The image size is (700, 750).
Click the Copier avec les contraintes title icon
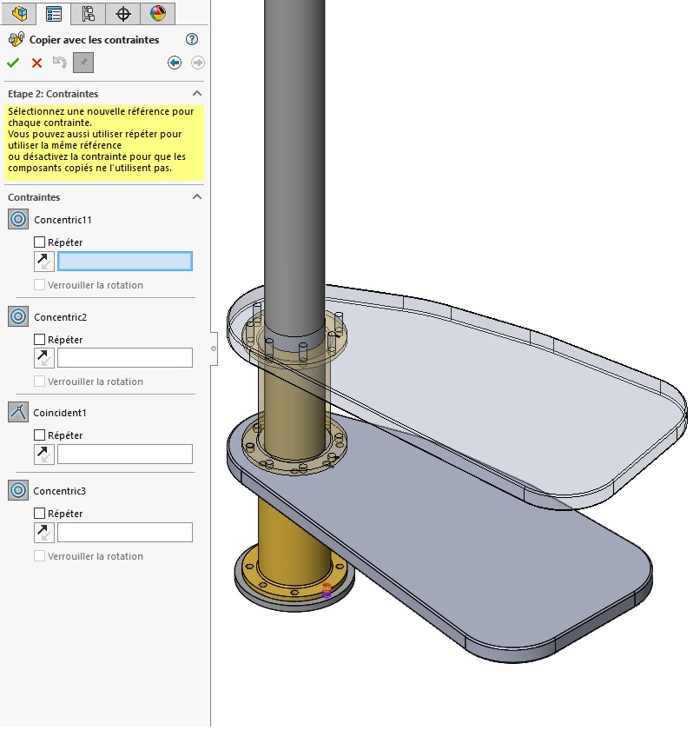17,39
